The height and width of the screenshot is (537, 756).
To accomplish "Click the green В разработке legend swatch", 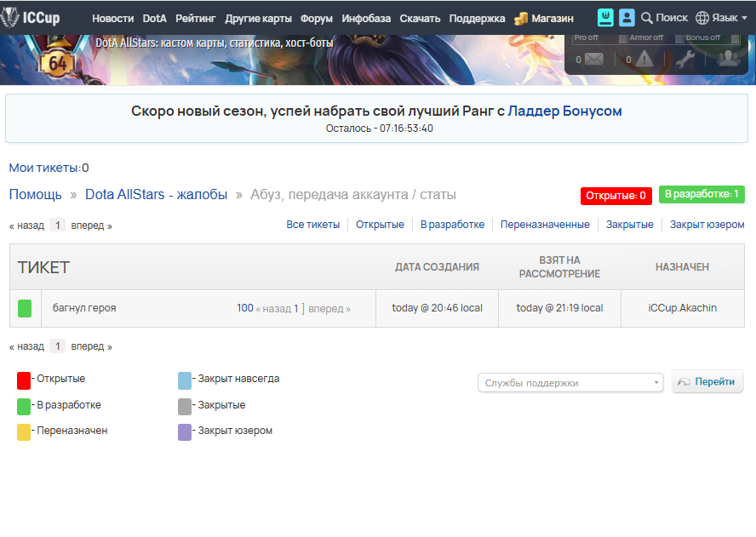I will click(24, 407).
